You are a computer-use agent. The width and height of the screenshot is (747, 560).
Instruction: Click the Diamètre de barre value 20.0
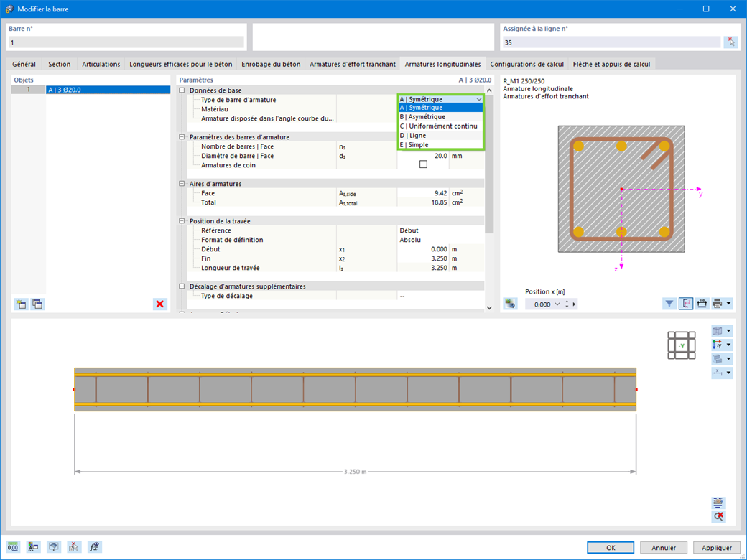[x=423, y=156]
